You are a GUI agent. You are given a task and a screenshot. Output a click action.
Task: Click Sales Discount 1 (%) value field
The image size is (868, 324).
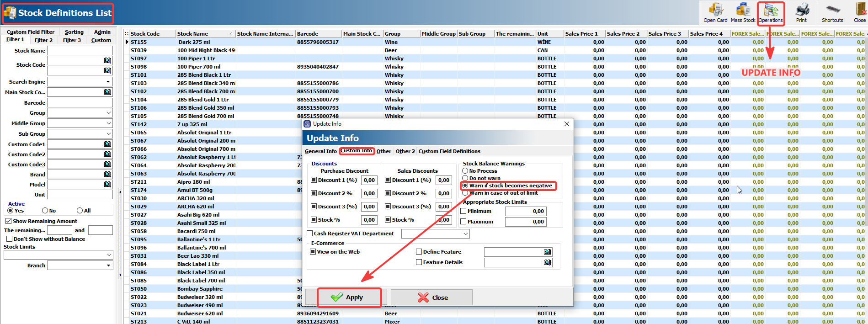point(443,180)
